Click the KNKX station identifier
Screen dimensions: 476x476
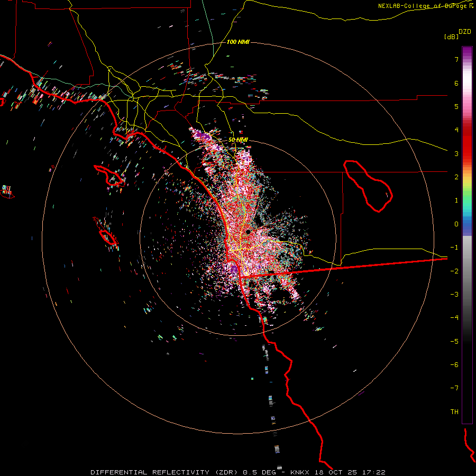coord(300,472)
